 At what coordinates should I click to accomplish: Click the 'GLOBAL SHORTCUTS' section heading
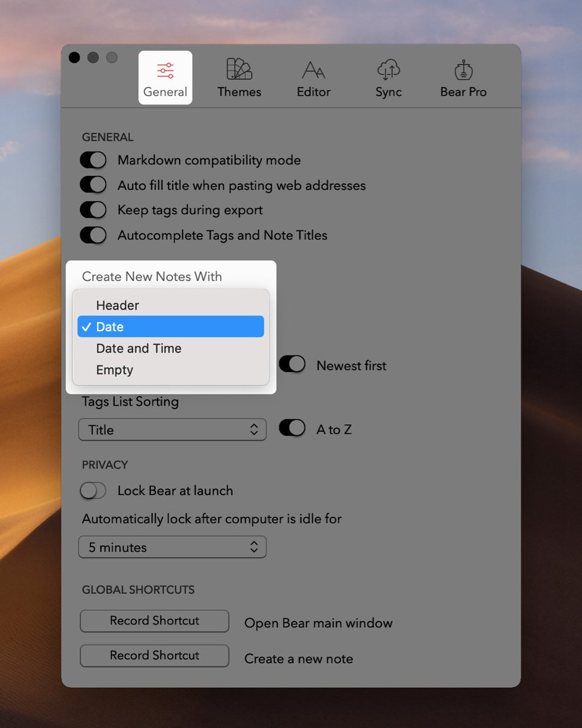(x=138, y=590)
